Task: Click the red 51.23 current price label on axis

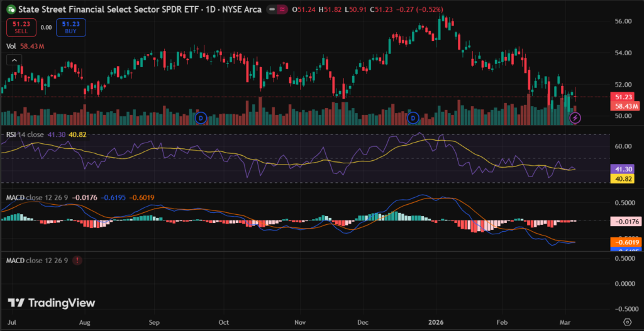Action: click(x=623, y=97)
